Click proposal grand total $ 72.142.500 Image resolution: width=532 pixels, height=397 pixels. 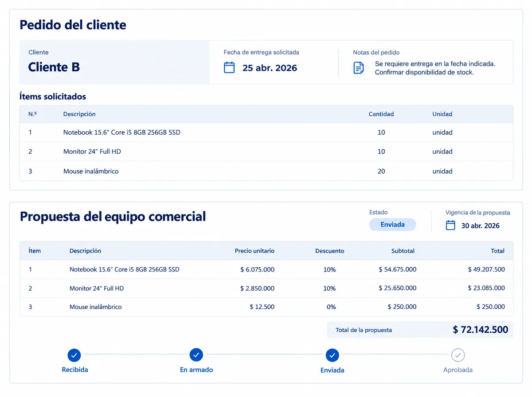click(481, 330)
